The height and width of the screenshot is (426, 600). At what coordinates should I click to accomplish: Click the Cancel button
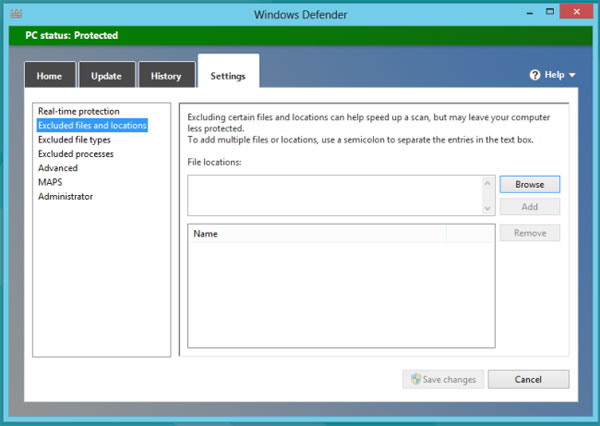(x=528, y=379)
